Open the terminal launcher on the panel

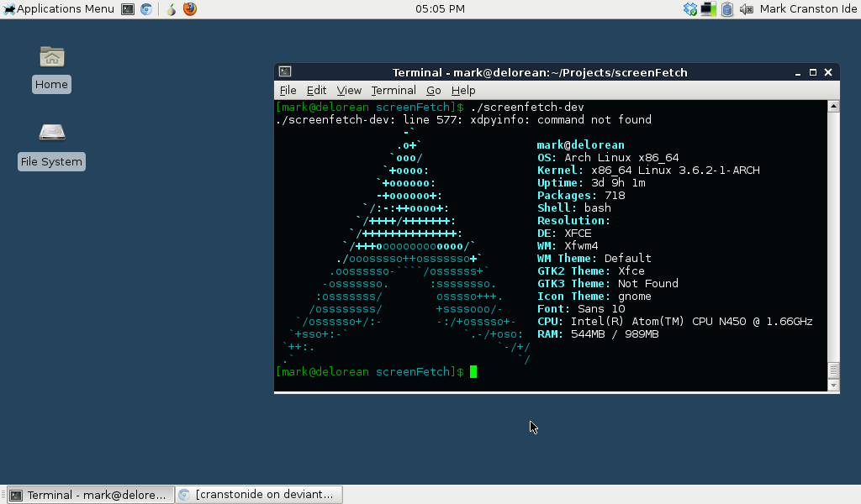[128, 9]
